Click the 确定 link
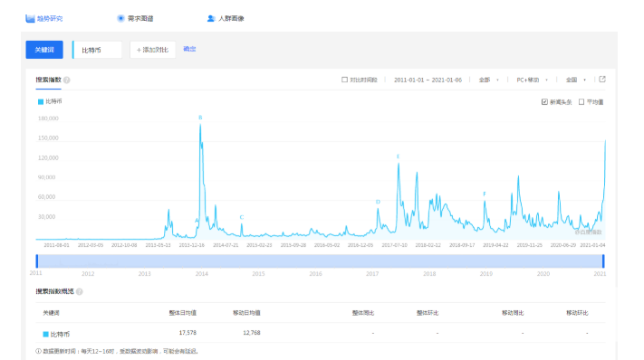Image resolution: width=644 pixels, height=360 pixels. pos(189,49)
